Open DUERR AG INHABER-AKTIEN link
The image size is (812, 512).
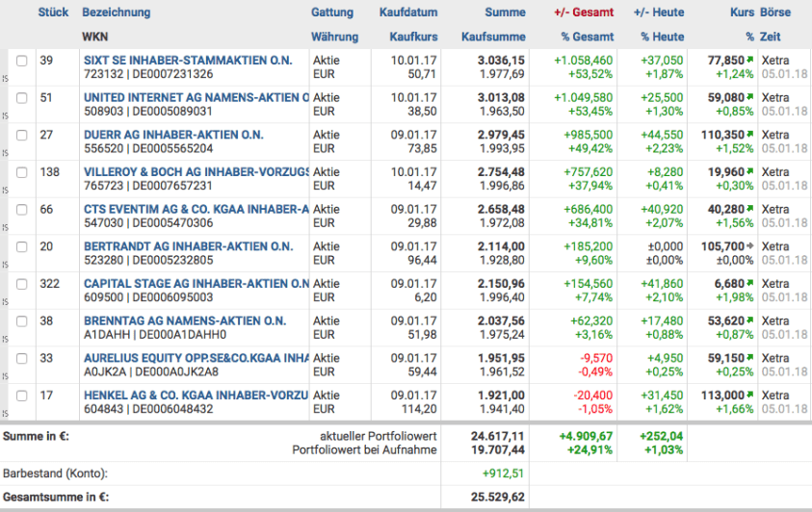coord(173,135)
